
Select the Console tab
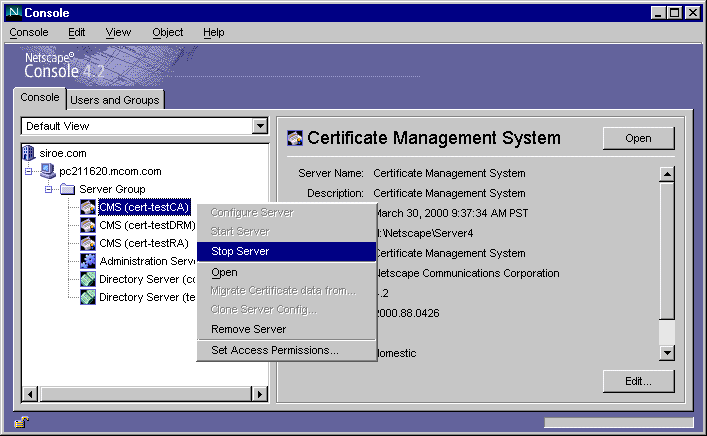coord(40,98)
